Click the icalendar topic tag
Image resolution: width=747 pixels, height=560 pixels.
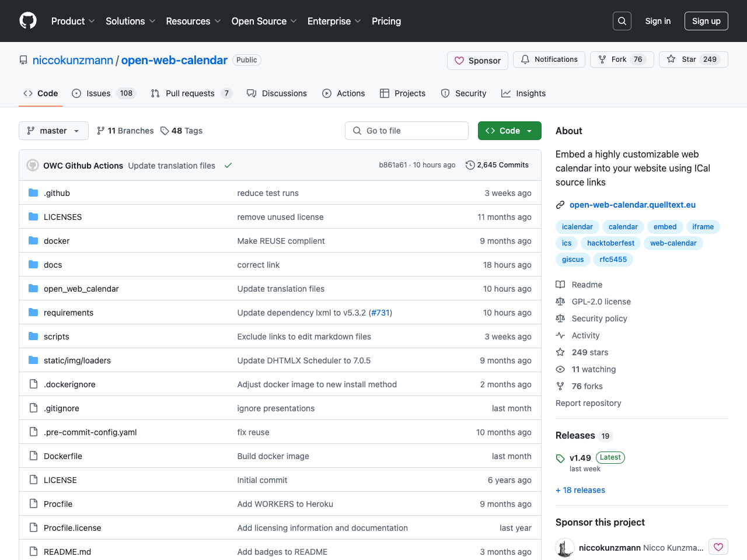coord(577,227)
